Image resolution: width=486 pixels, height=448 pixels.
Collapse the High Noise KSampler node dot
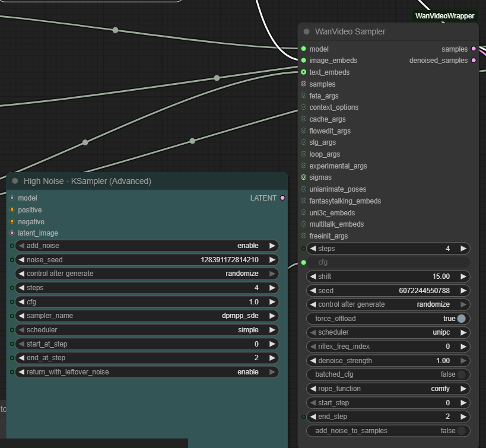pos(15,181)
